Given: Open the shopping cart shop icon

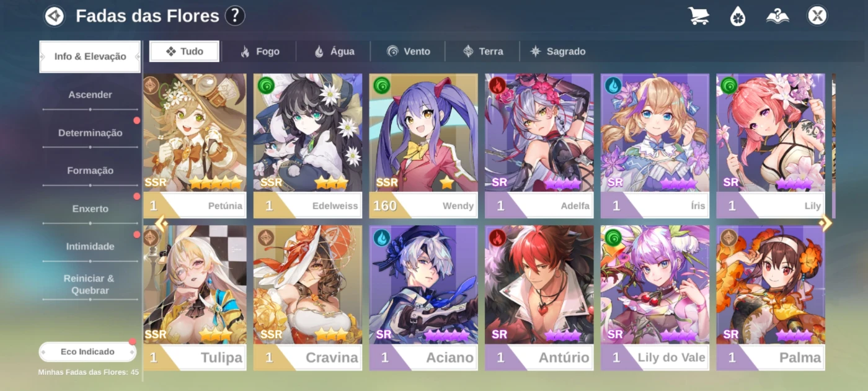Looking at the screenshot, I should click(699, 16).
